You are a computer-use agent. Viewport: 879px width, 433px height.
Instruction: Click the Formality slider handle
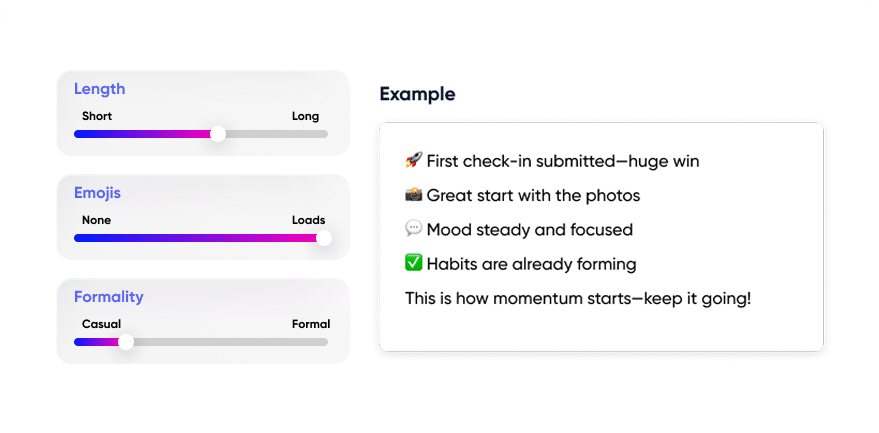pyautogui.click(x=125, y=342)
